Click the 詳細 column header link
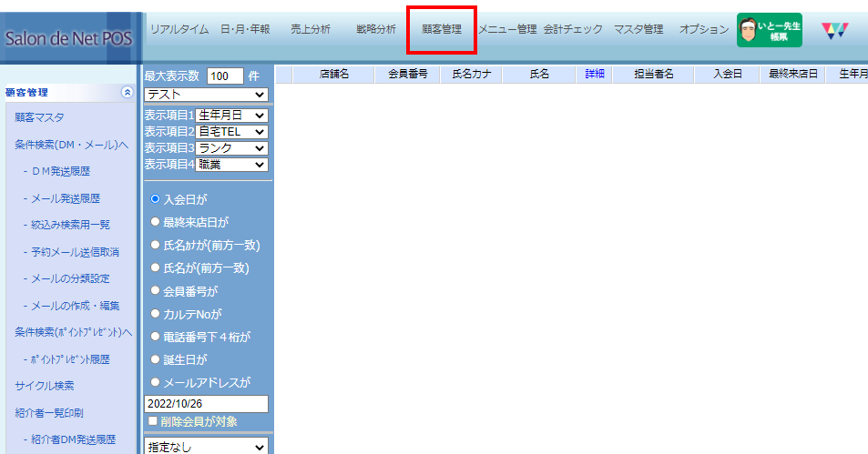Viewport: 868px width, 454px height. tap(594, 75)
